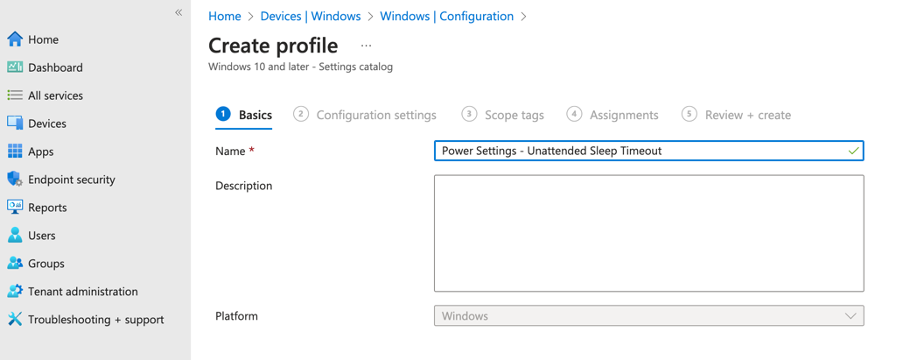Select the Review + create step tab

(736, 115)
